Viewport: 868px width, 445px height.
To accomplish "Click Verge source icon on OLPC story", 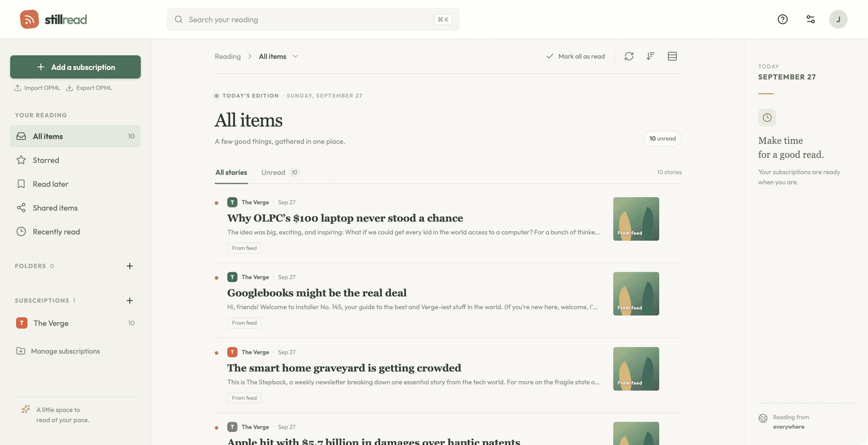I will [x=232, y=202].
